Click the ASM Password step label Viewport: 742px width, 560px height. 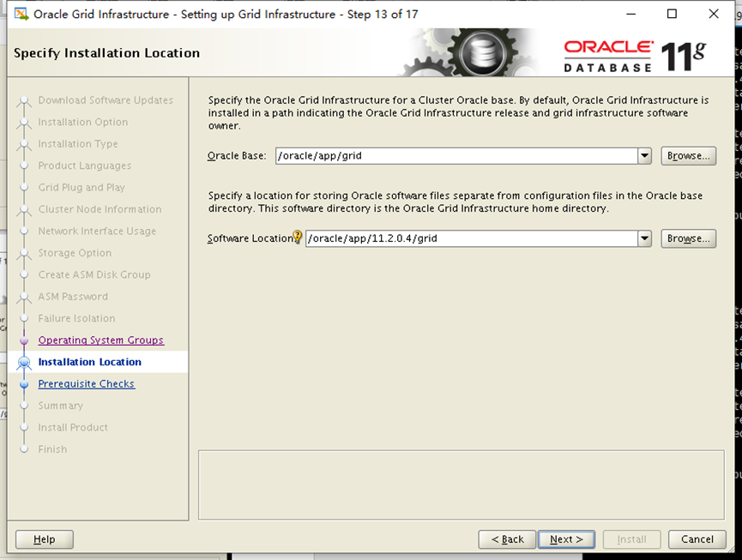[x=73, y=297]
